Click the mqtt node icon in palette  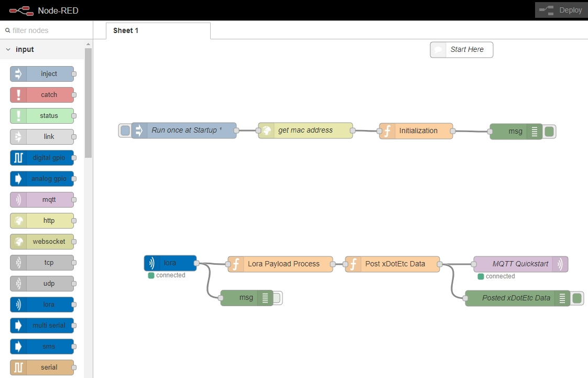coord(18,200)
